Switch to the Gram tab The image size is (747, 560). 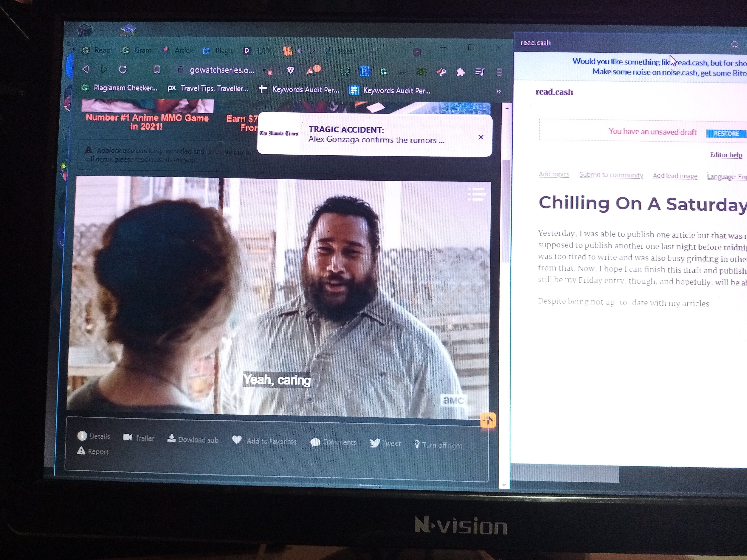click(x=137, y=50)
